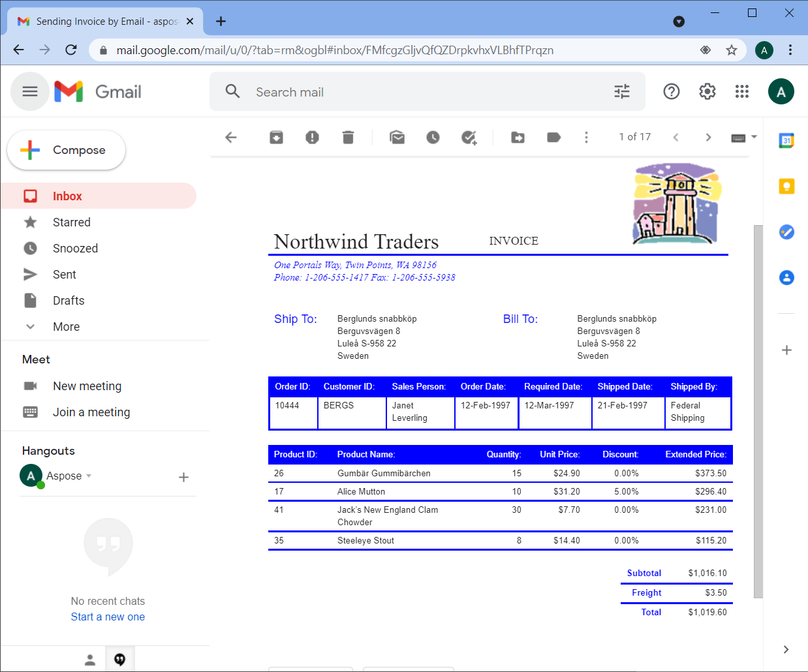The width and height of the screenshot is (808, 672).
Task: Hide the side panel with the bottom chevron
Action: coord(786,649)
